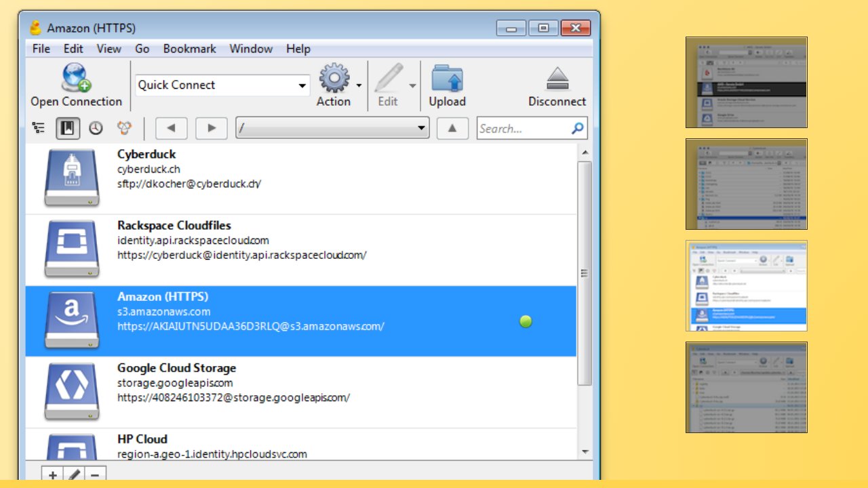Expand the arrow beside the Edit tool
This screenshot has height=488, width=868.
[412, 85]
